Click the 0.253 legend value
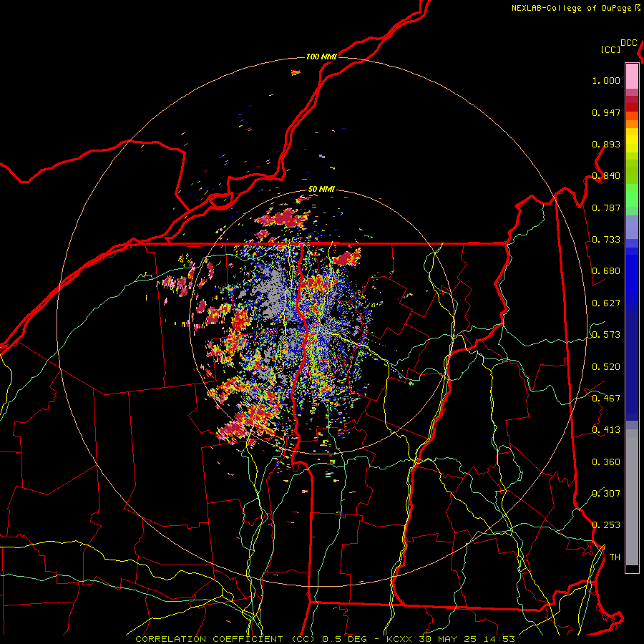644x644 pixels. pyautogui.click(x=606, y=525)
